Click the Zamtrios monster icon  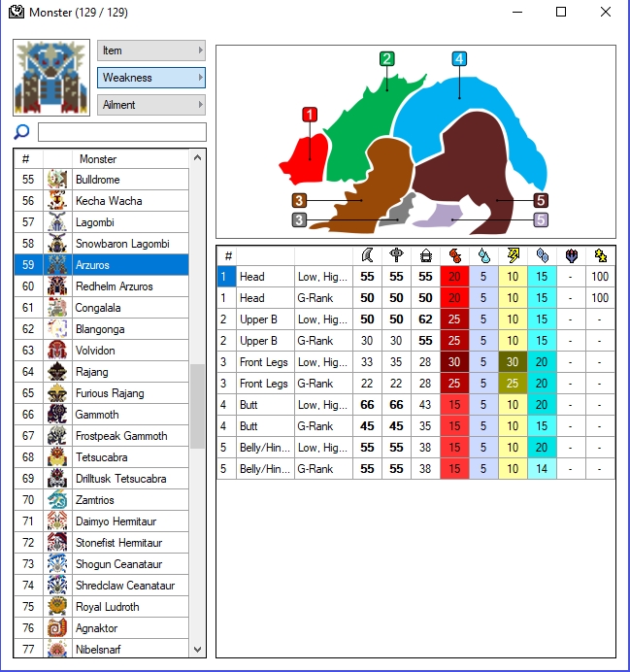(x=57, y=500)
